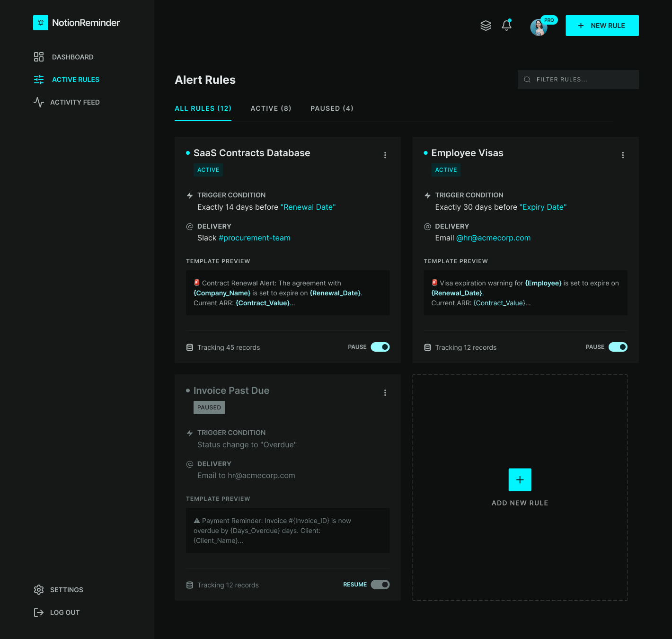
Task: Switch to Active (8) tab
Action: (x=271, y=108)
